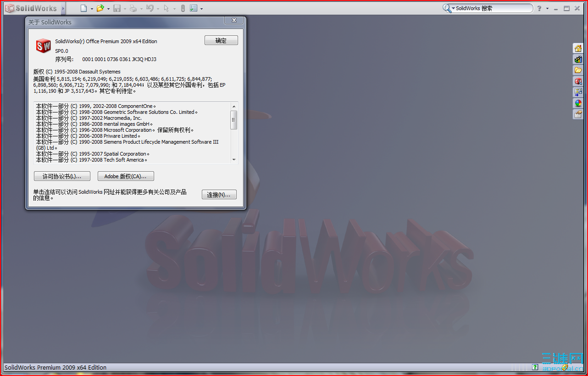Click the Dassault Systemes copyright text
The image size is (588, 376).
coord(77,72)
